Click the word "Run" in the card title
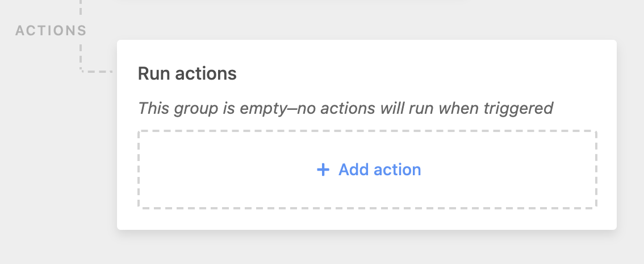Viewport: 644px width, 264px height. 151,73
